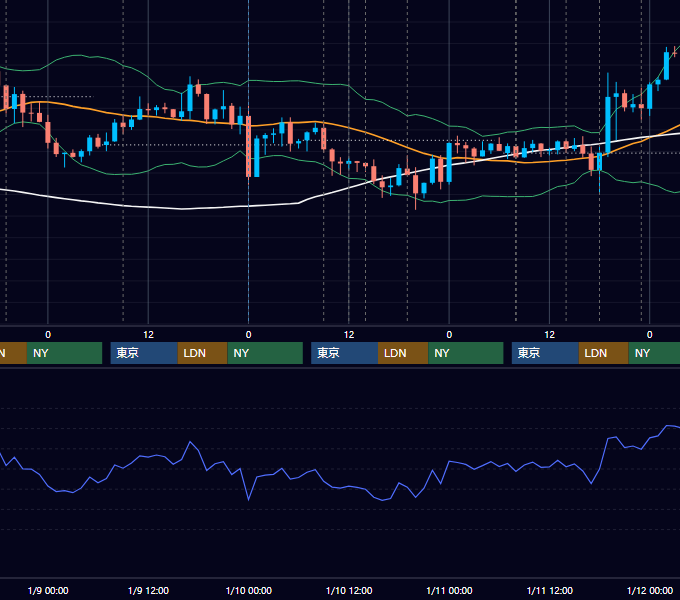This screenshot has height=600, width=680.
Task: Click hour label 12 above 1/9 12:00
Action: click(x=148, y=335)
